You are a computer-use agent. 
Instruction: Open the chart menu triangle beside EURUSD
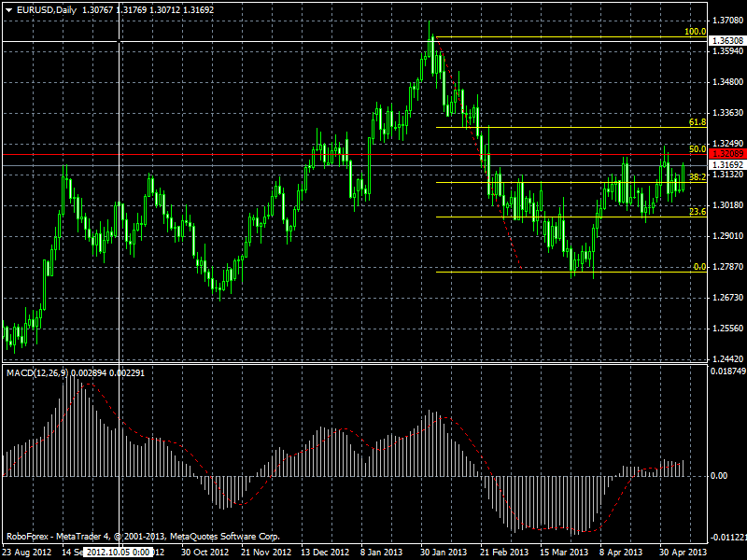point(9,10)
